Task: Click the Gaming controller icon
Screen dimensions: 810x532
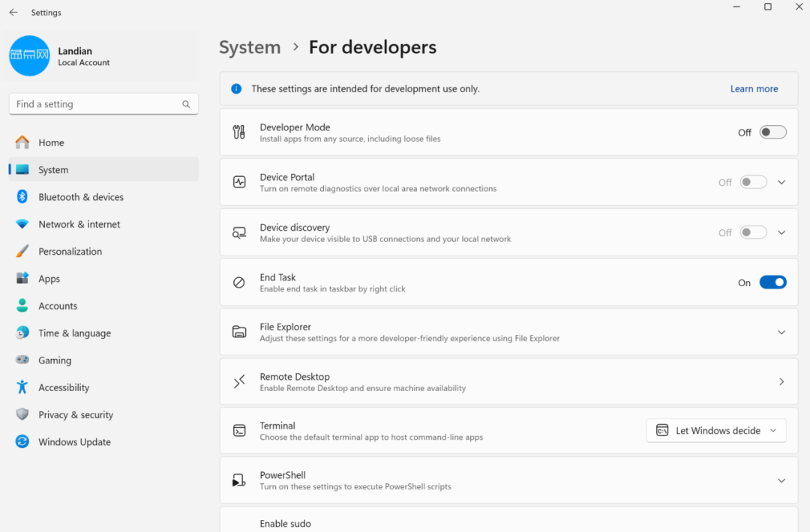Action: click(22, 360)
